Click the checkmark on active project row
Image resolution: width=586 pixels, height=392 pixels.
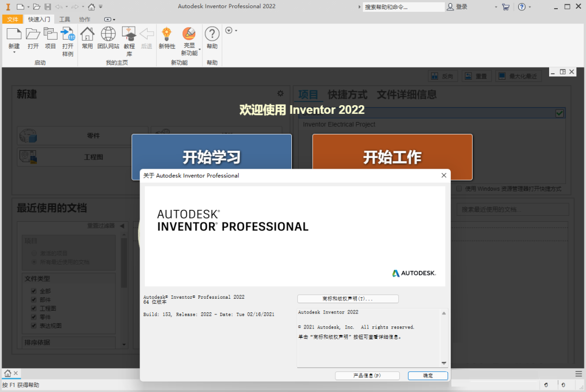(x=559, y=113)
